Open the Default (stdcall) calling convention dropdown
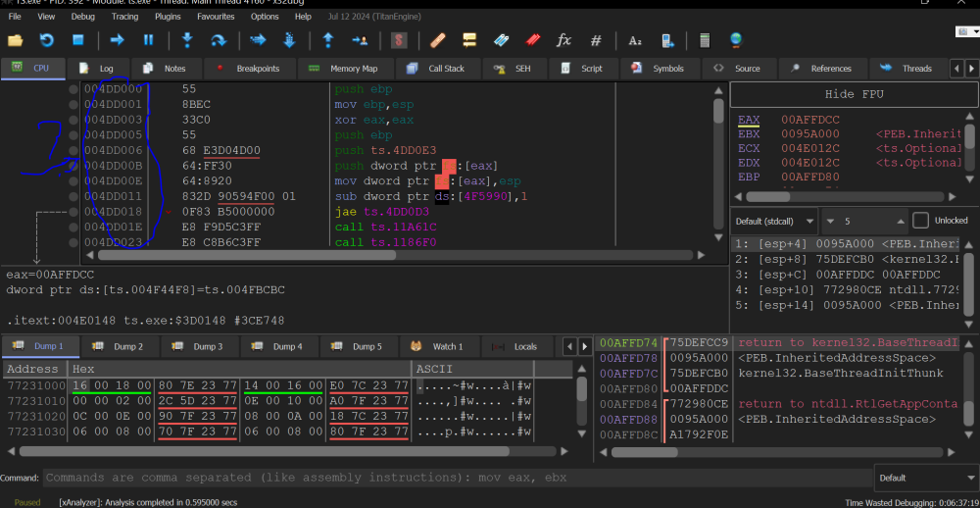The height and width of the screenshot is (508, 980). pos(773,221)
